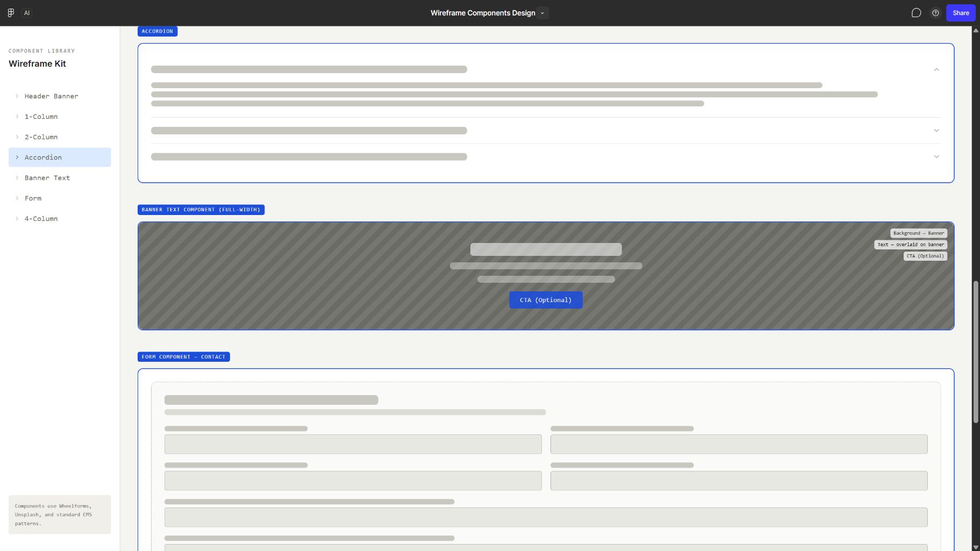Open file title dropdown arrow
980x551 pixels.
pyautogui.click(x=542, y=13)
